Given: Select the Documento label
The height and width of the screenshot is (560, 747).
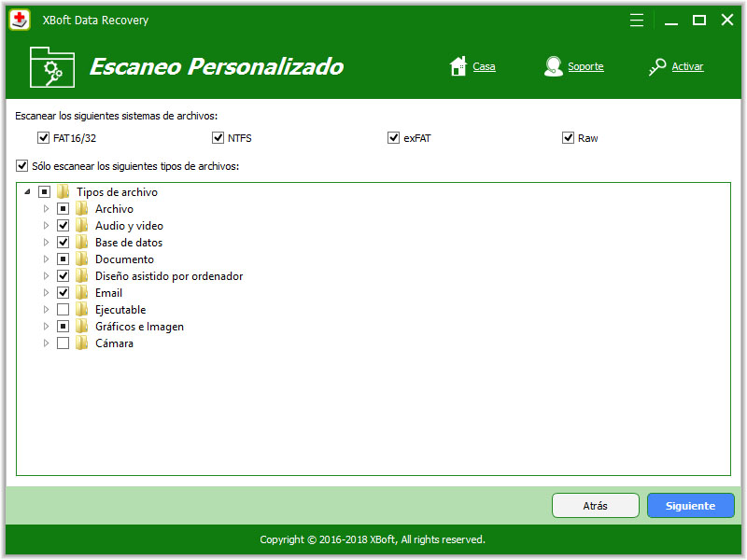Looking at the screenshot, I should click(x=124, y=259).
